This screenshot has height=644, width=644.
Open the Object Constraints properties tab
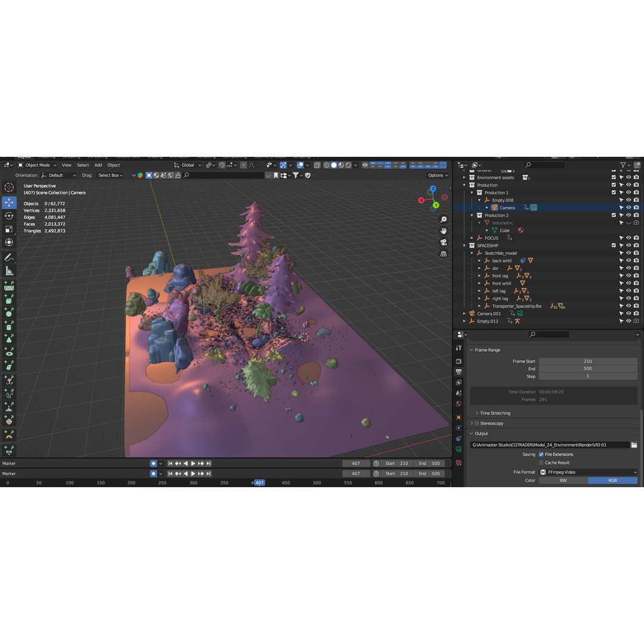click(459, 439)
